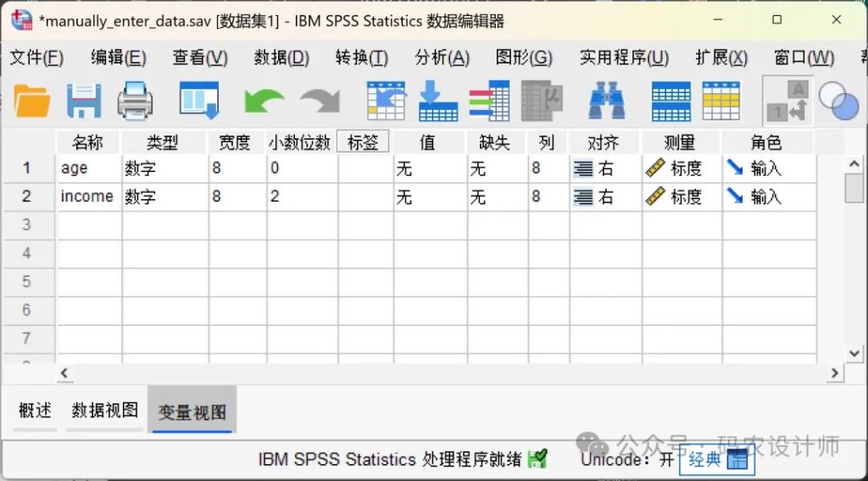Click the horizontal scrollbar right arrow
This screenshot has height=481, width=868.
pos(835,373)
